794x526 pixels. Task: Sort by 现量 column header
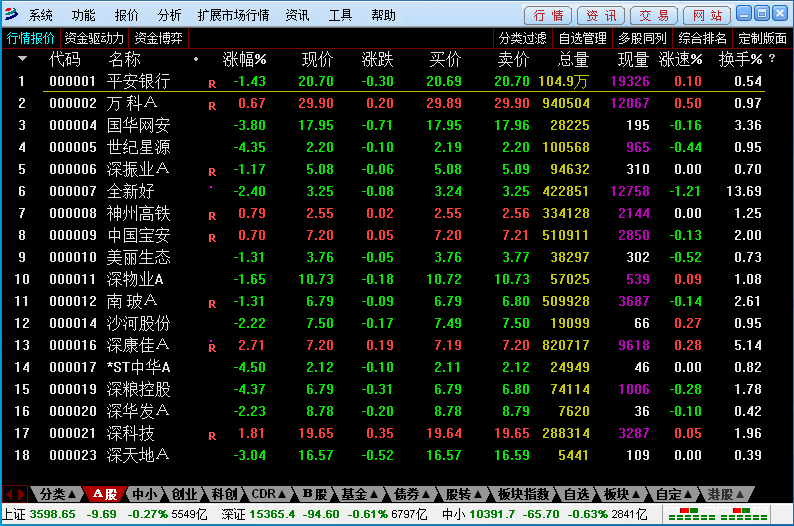point(633,60)
